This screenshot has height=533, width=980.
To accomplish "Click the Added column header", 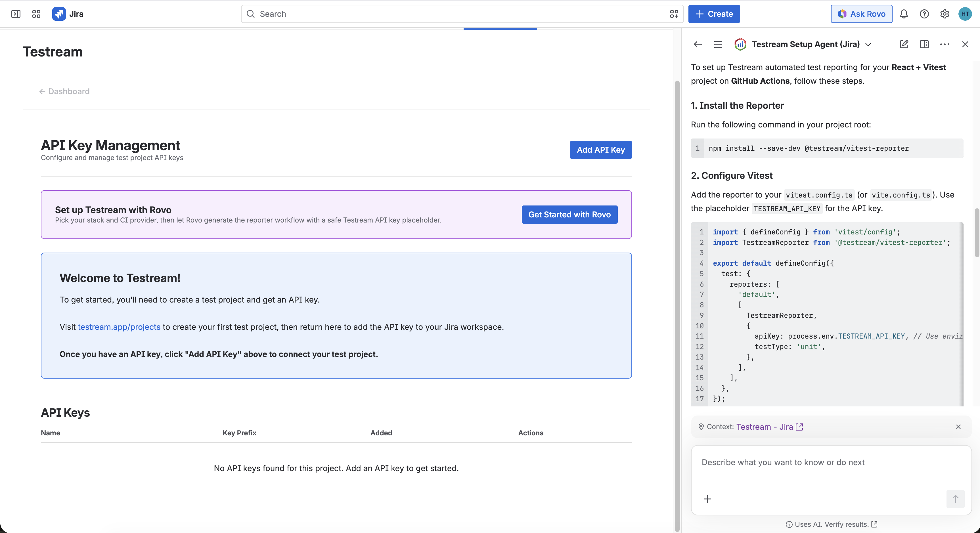I will [x=381, y=433].
